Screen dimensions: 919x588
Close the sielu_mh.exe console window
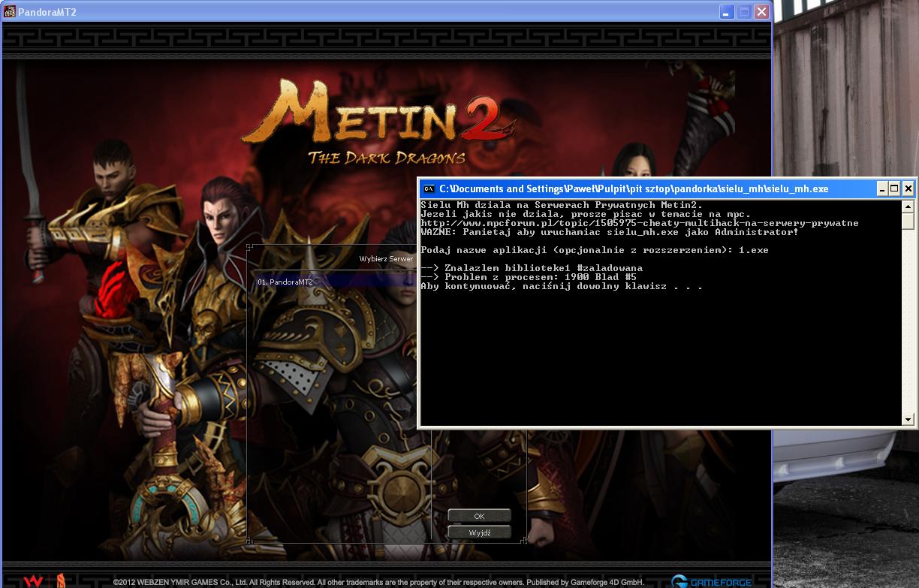click(908, 188)
